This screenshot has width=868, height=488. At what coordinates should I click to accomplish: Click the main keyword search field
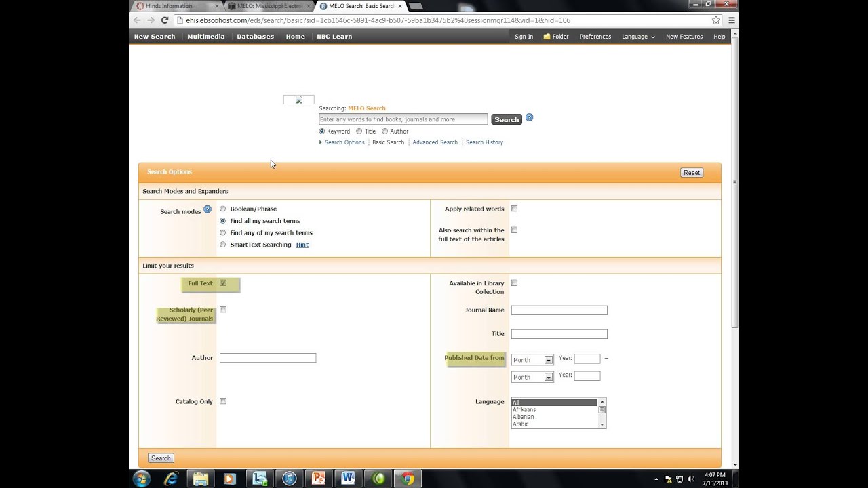tap(403, 119)
